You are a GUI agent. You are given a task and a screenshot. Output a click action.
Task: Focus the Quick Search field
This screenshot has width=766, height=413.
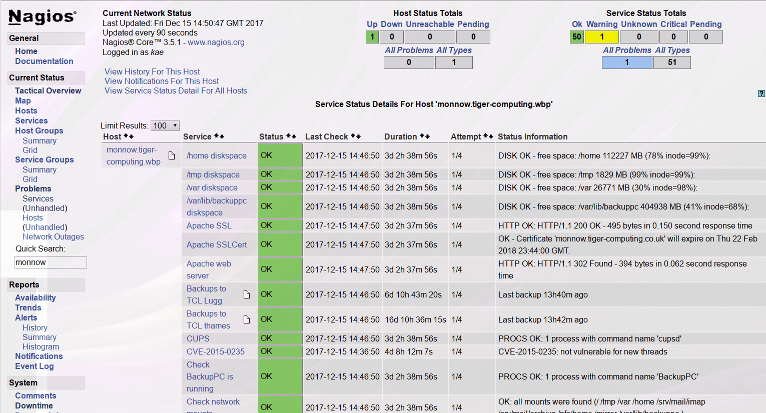tap(50, 262)
